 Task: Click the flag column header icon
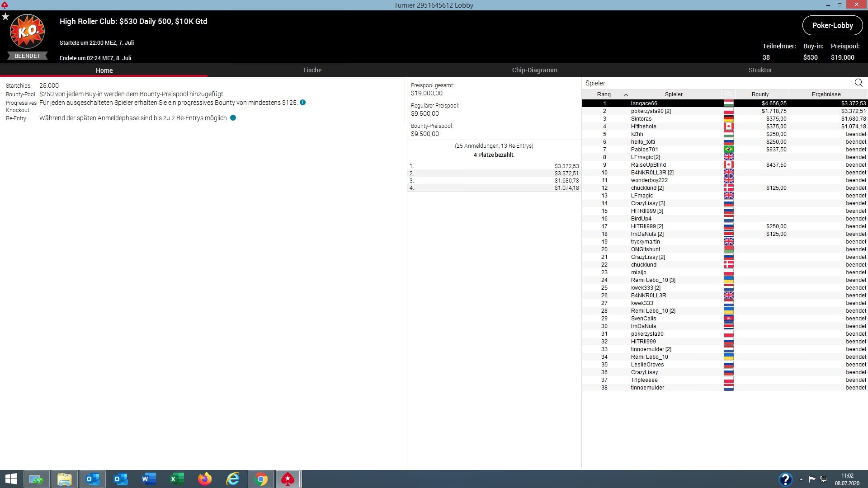728,94
